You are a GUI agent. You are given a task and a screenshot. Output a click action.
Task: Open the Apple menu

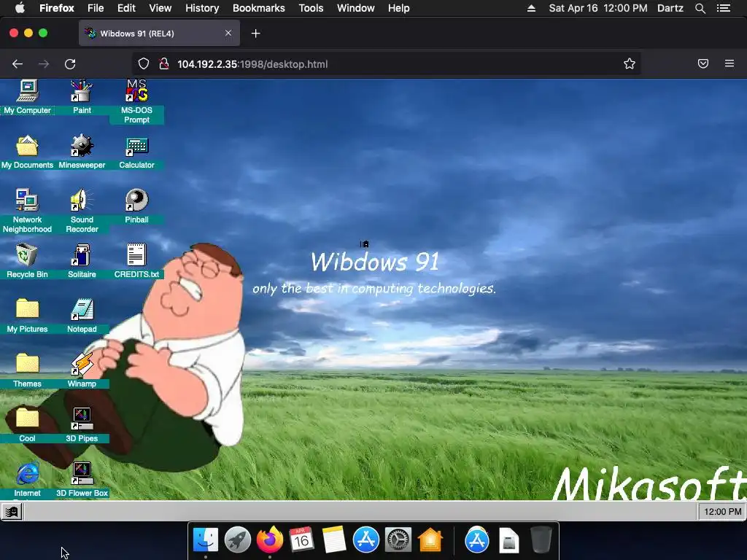tap(20, 8)
